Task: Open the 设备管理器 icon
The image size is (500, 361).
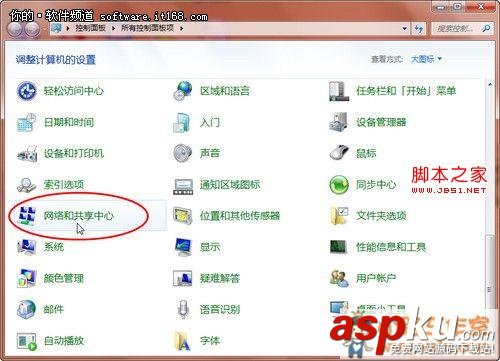Action: tap(339, 122)
